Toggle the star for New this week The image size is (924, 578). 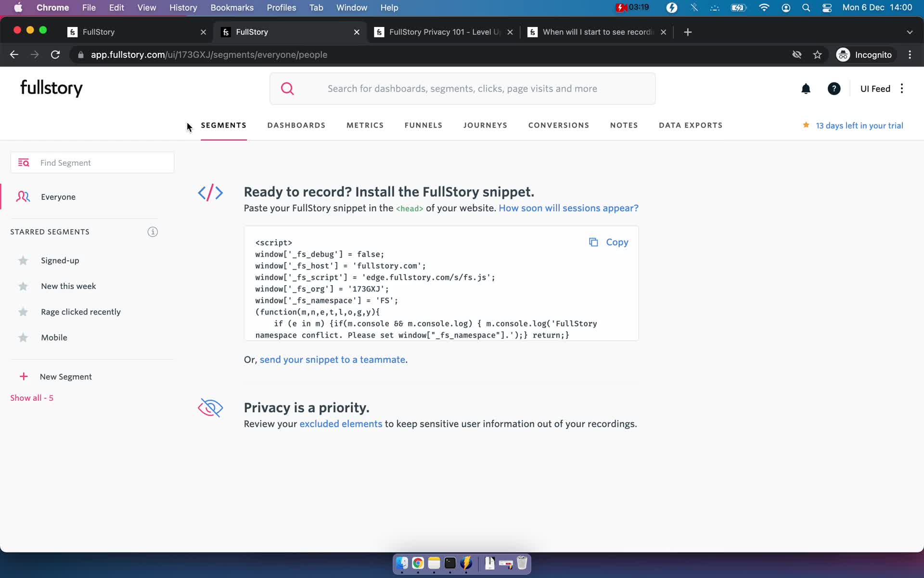coord(23,286)
